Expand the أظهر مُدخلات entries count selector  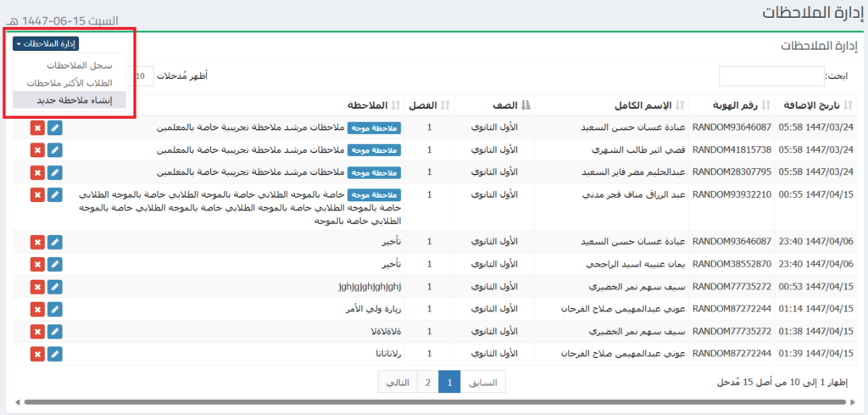pos(142,76)
